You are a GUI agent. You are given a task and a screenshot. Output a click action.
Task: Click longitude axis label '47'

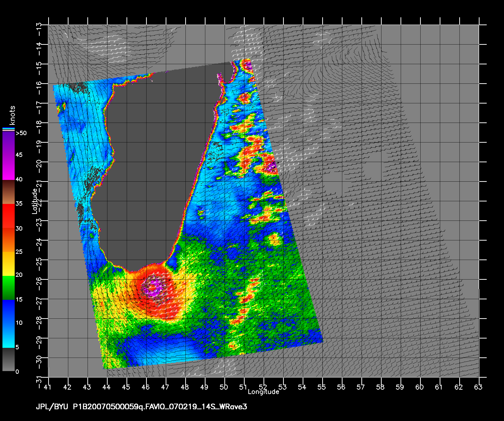pyautogui.click(x=165, y=387)
